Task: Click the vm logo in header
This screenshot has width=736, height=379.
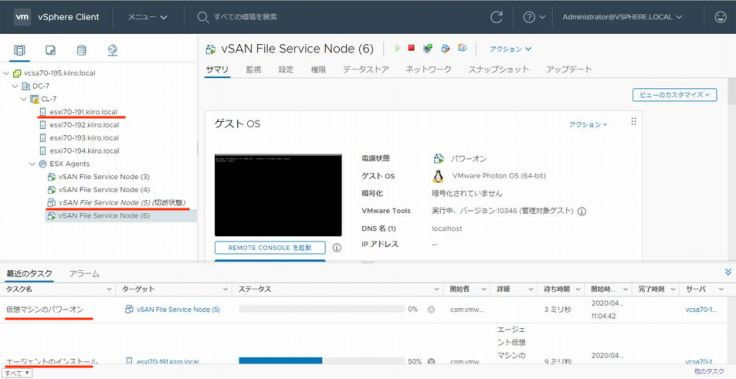Action: point(22,17)
